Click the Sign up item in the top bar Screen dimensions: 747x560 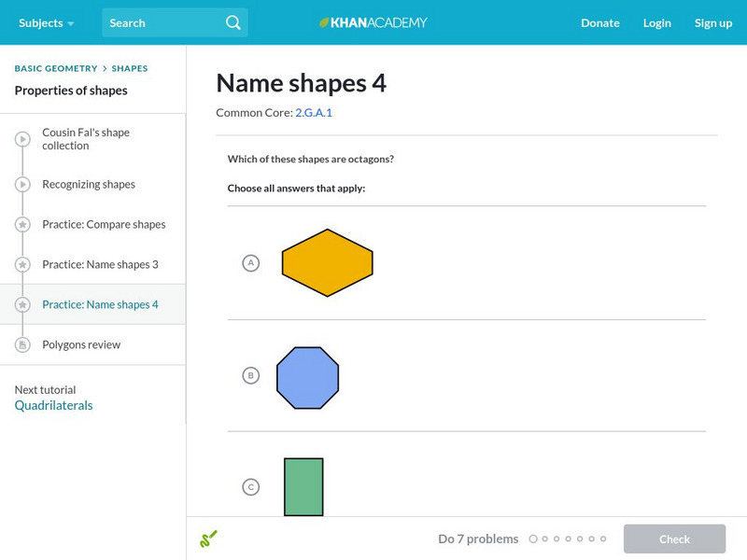pyautogui.click(x=713, y=22)
